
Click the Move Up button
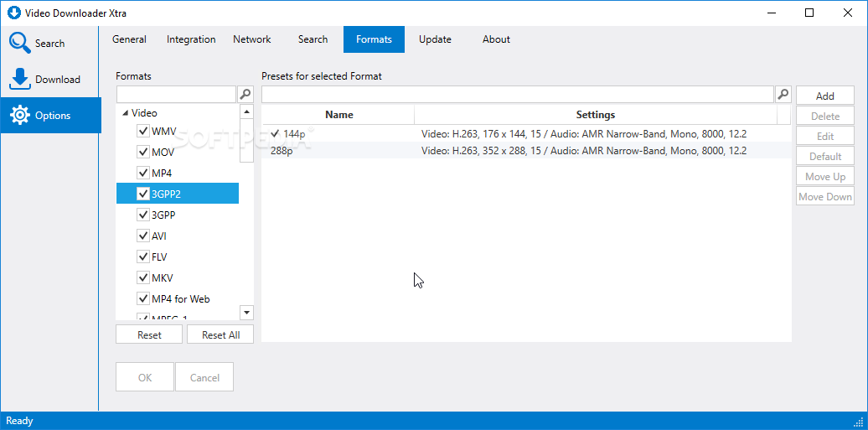point(824,177)
